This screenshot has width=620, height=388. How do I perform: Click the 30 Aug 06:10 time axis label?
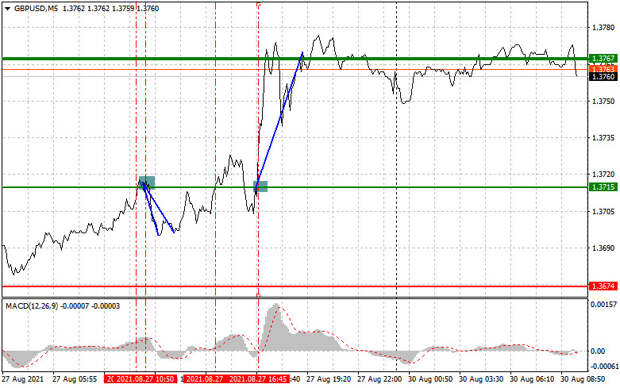pyautogui.click(x=532, y=379)
